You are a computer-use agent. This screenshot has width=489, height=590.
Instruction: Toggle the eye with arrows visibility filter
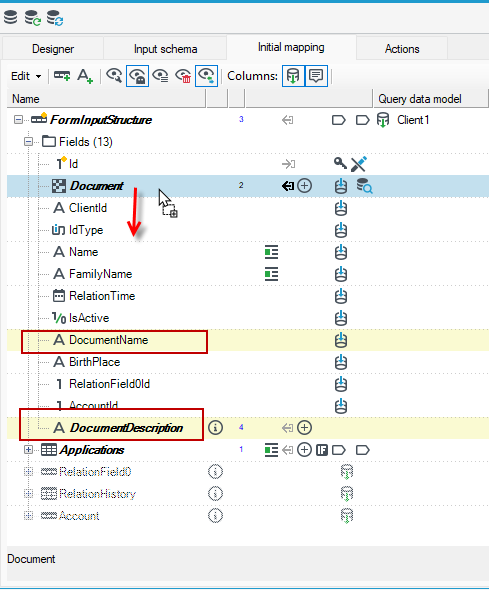click(207, 76)
